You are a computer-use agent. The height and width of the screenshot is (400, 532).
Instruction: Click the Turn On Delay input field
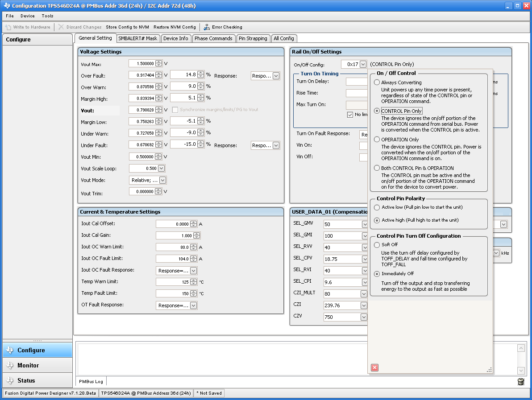[x=357, y=81]
